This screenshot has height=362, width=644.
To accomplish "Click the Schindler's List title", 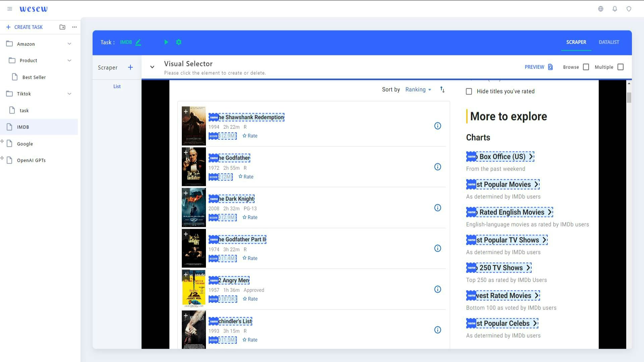I will pos(230,321).
